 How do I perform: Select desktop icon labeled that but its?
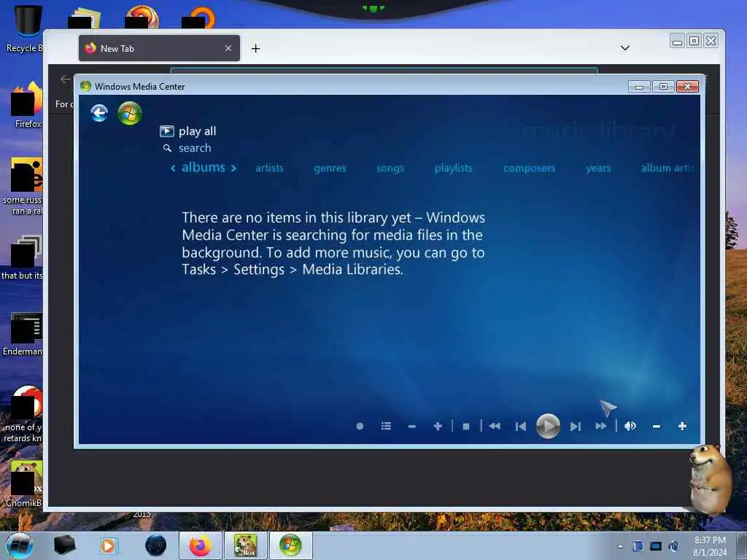[23, 257]
